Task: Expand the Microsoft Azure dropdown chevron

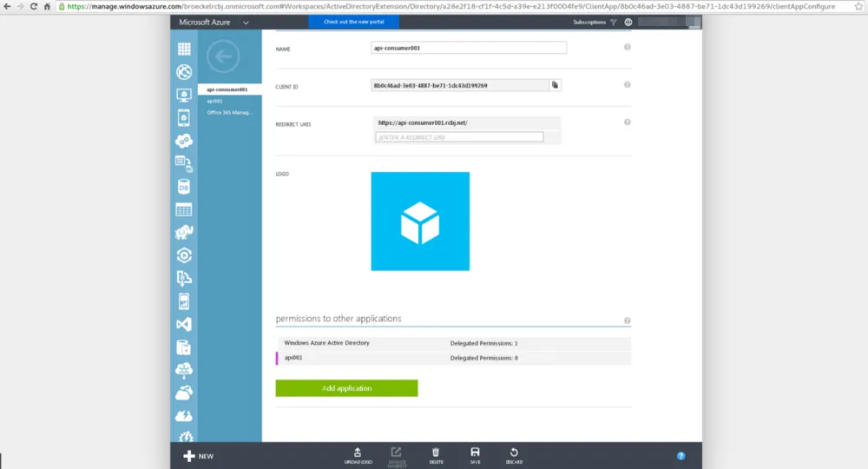Action: coord(246,23)
